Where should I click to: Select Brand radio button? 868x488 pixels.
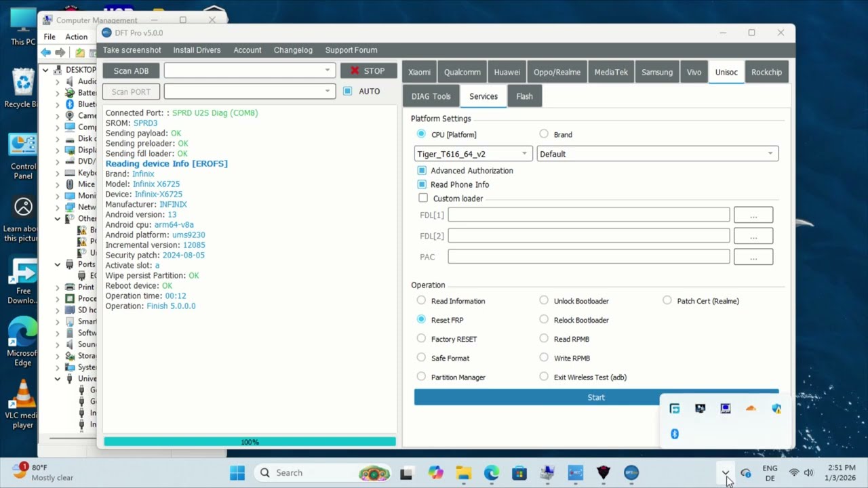tap(544, 134)
